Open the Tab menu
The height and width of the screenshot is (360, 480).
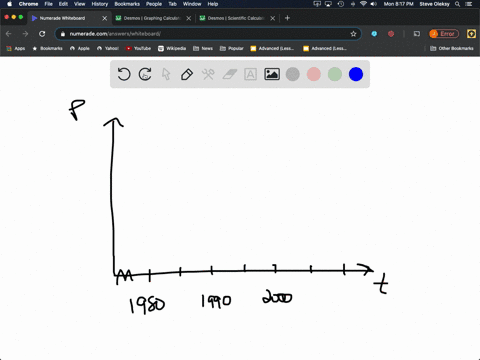(x=172, y=4)
